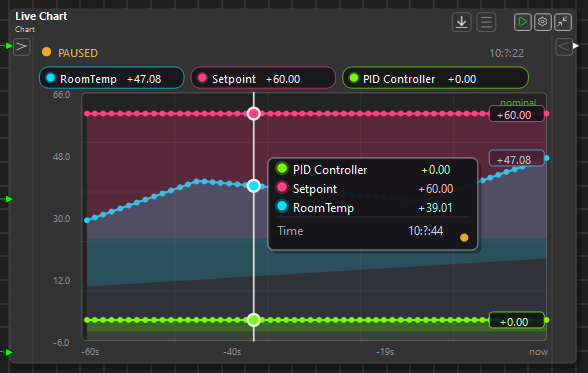Click the -6.0 y-axis label
This screenshot has width=588, height=373.
click(x=62, y=343)
